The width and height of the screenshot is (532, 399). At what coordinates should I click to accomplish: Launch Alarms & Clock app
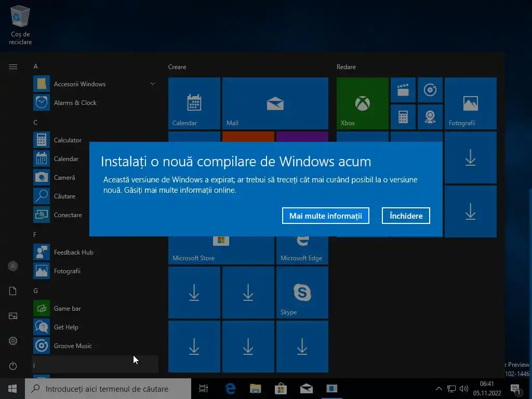(95, 102)
